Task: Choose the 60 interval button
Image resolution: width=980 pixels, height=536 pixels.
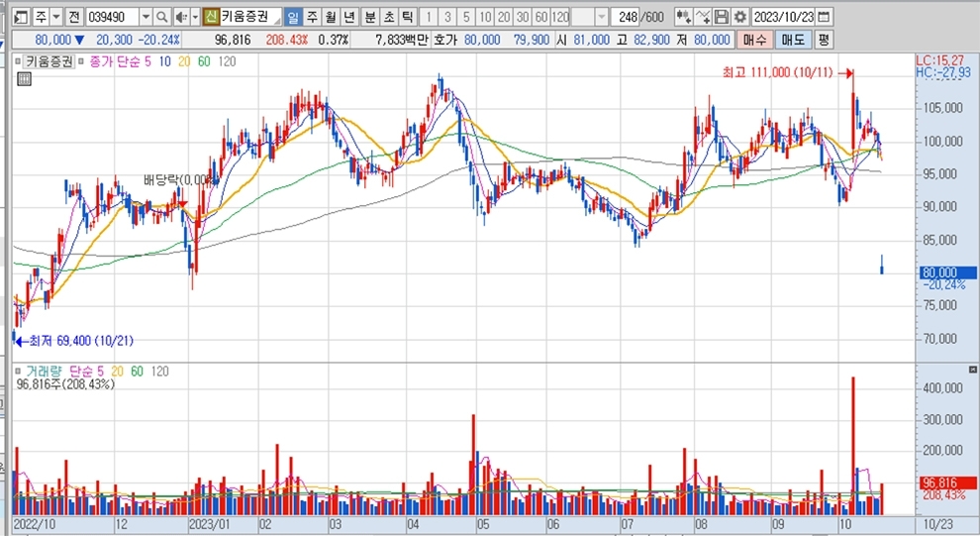Action: [541, 17]
